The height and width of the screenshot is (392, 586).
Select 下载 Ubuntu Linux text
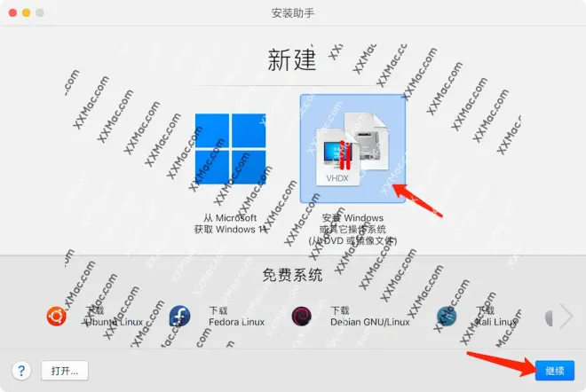(x=114, y=317)
